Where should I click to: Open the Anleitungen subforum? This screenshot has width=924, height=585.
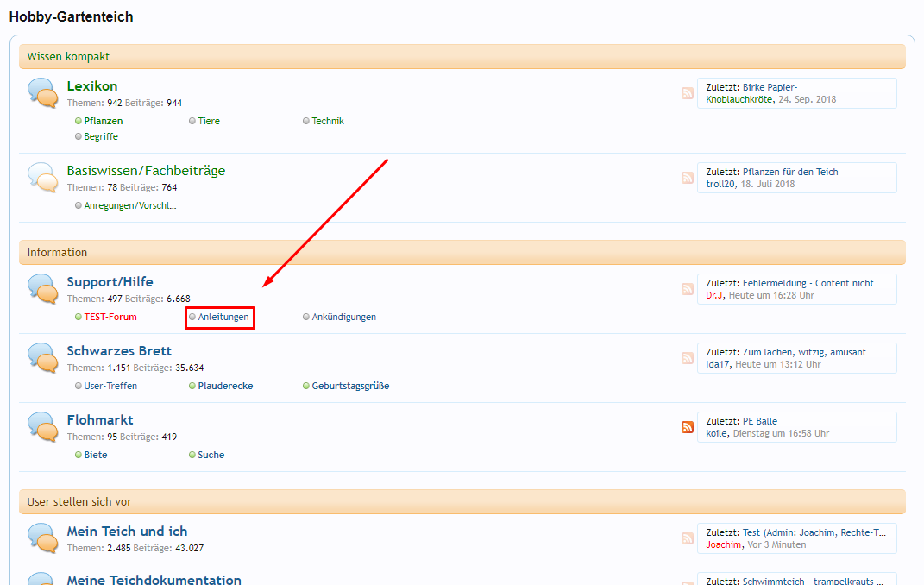click(223, 317)
